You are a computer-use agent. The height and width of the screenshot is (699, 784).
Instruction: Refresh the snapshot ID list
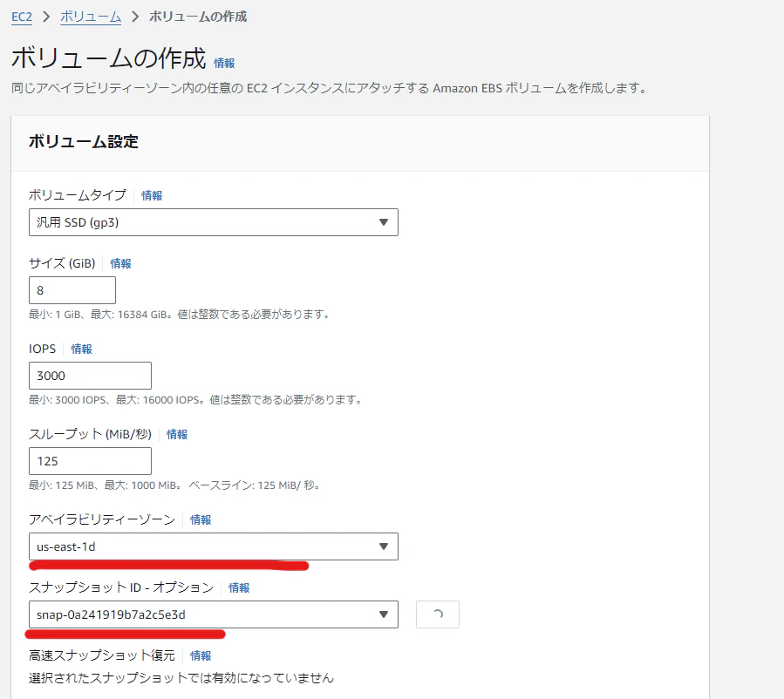point(437,614)
